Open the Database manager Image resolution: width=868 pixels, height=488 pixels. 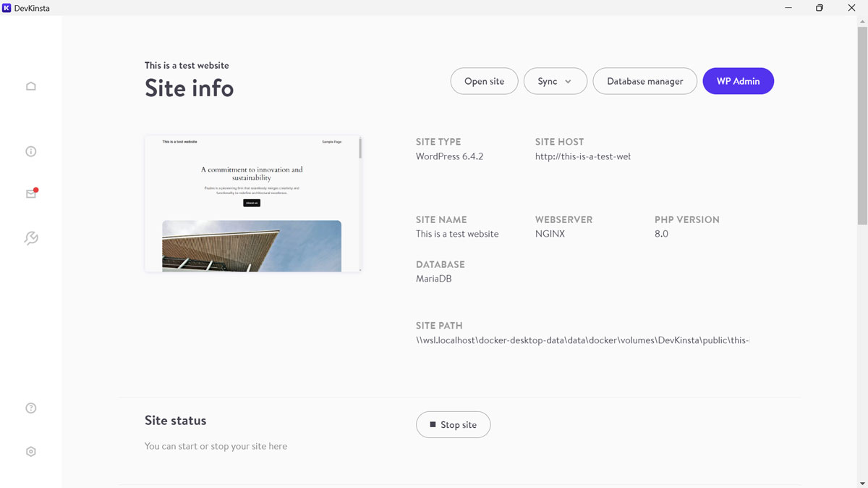(644, 81)
